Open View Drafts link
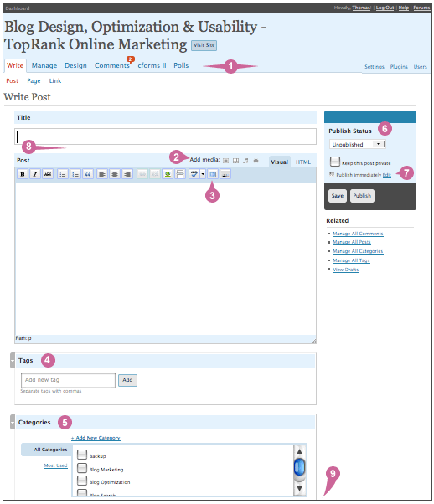 [346, 270]
